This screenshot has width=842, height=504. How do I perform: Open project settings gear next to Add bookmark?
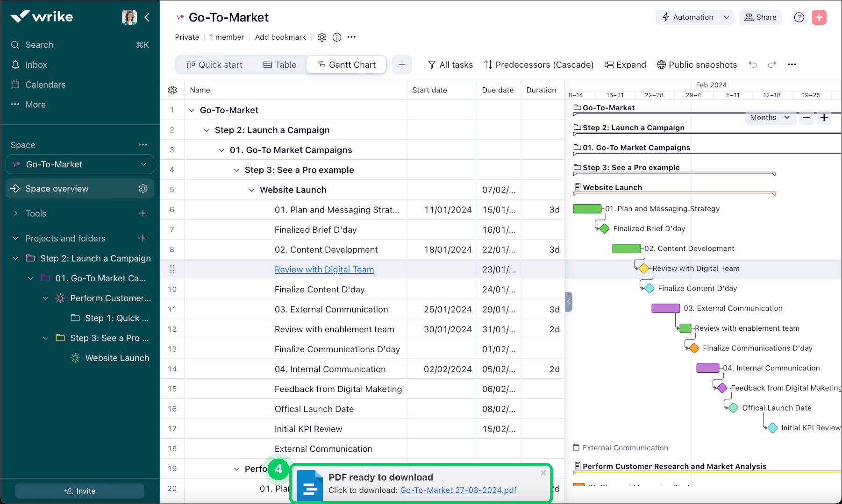click(321, 37)
